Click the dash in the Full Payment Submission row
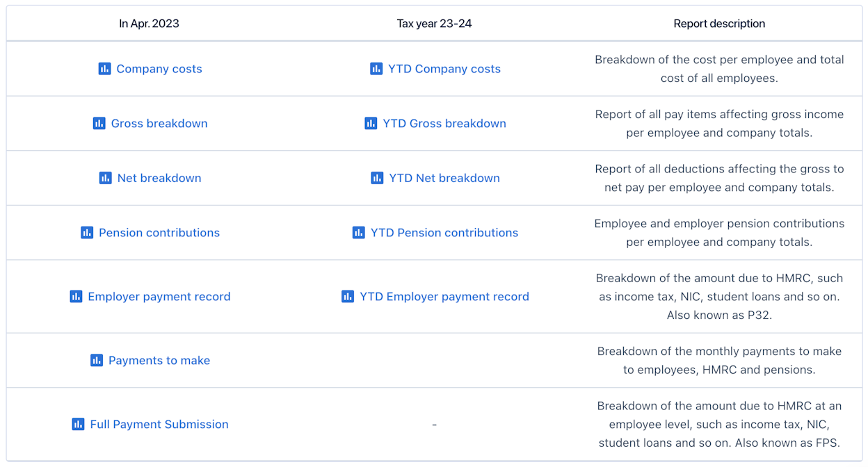The width and height of the screenshot is (868, 467). [x=434, y=425]
